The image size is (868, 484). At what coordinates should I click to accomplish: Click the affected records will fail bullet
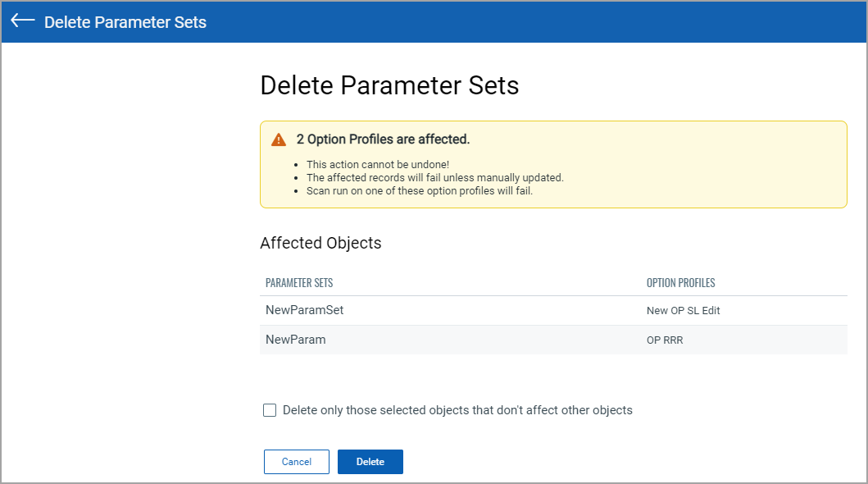[434, 178]
